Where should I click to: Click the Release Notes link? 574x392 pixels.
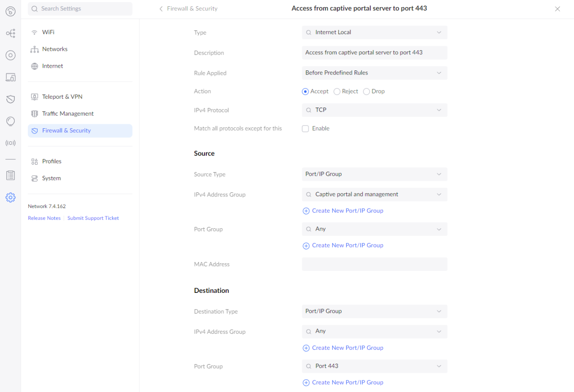[44, 218]
